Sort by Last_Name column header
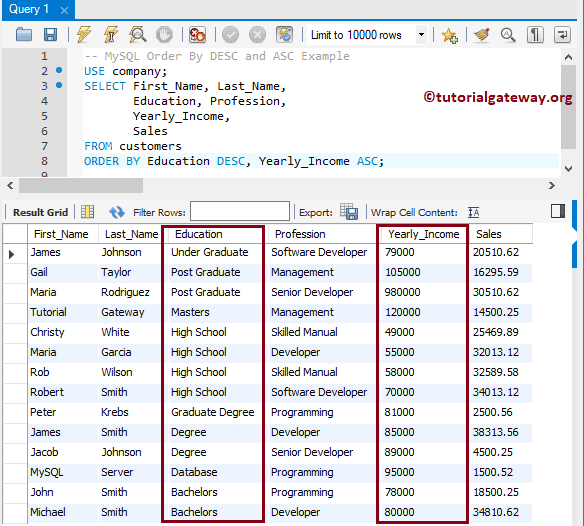 (131, 234)
